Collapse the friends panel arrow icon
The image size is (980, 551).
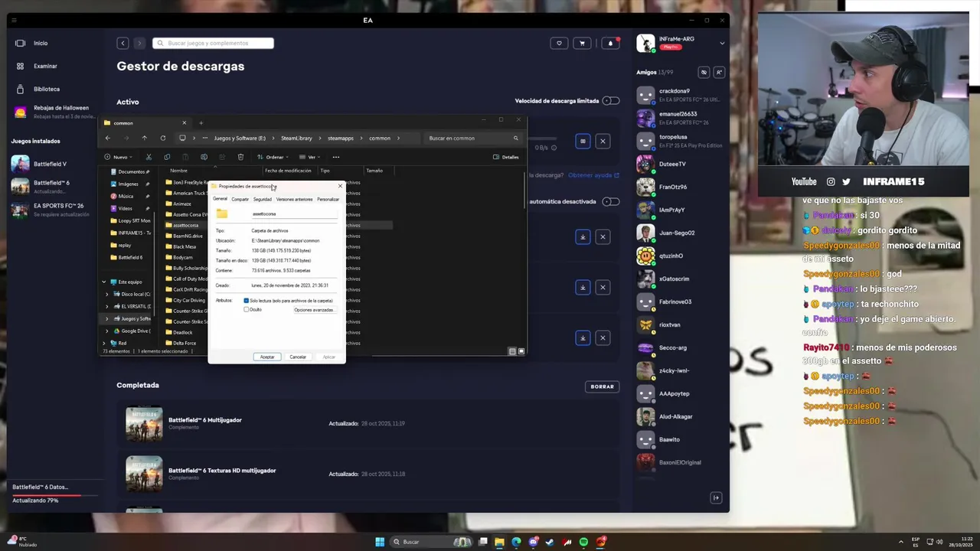[x=716, y=498]
